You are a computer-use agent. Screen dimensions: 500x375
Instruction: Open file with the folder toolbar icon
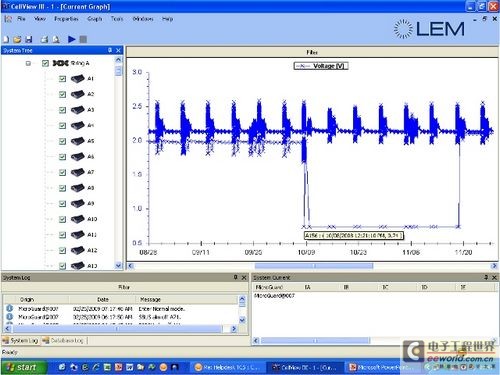click(x=17, y=39)
